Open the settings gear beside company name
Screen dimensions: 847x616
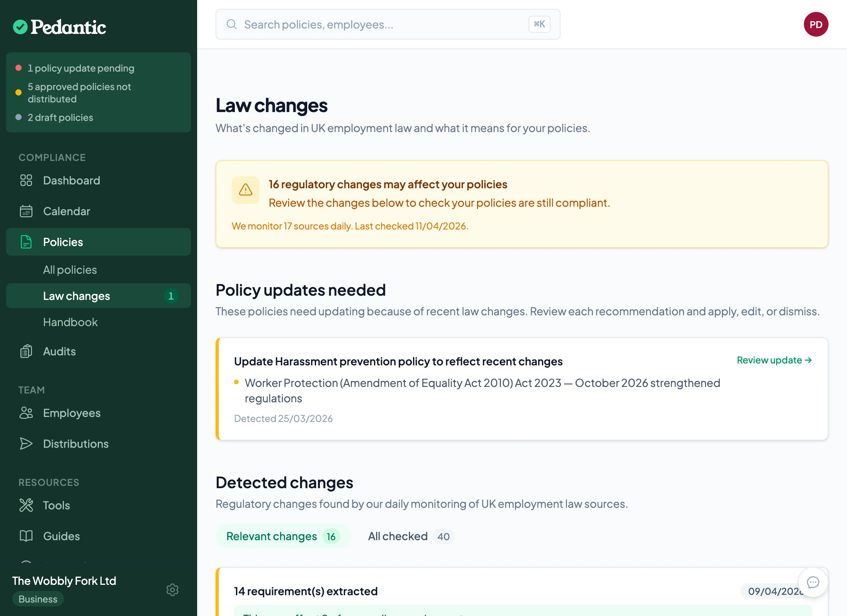tap(172, 590)
